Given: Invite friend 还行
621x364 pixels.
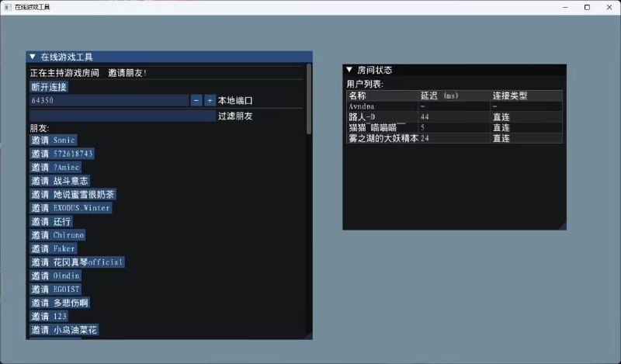Looking at the screenshot, I should [x=51, y=221].
